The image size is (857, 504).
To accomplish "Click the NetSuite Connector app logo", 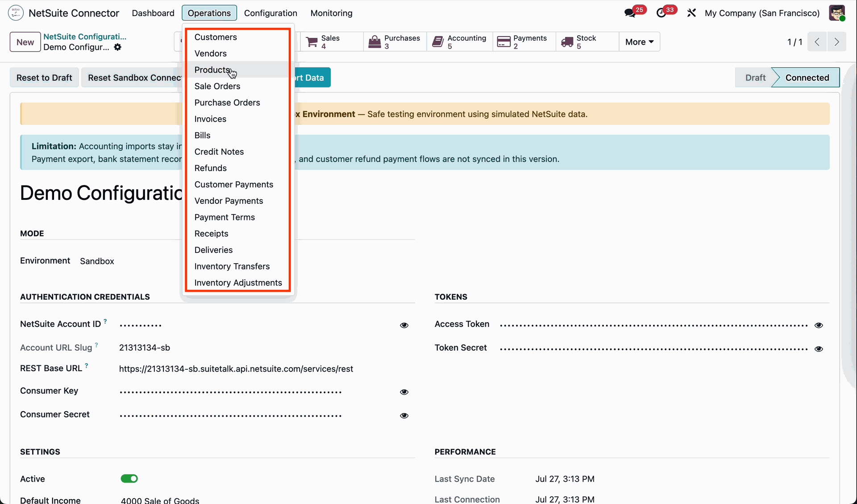I will 16,13.
